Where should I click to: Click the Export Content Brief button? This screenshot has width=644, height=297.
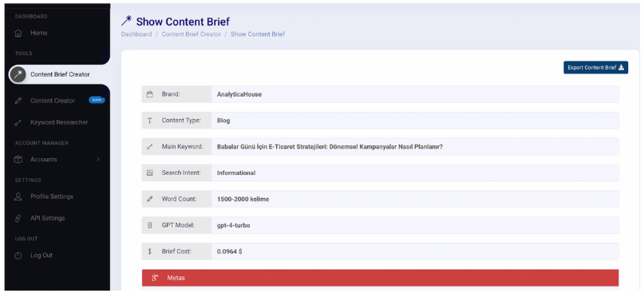(595, 67)
